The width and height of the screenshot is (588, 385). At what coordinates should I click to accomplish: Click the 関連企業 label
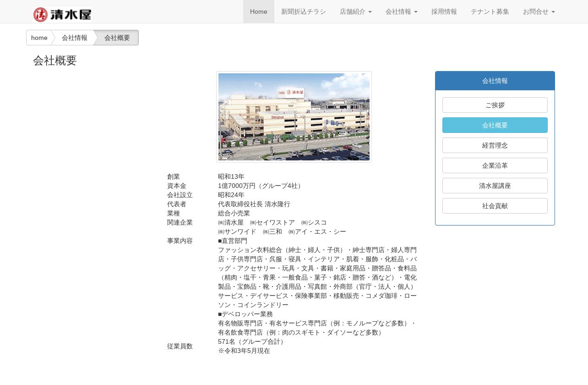(180, 222)
